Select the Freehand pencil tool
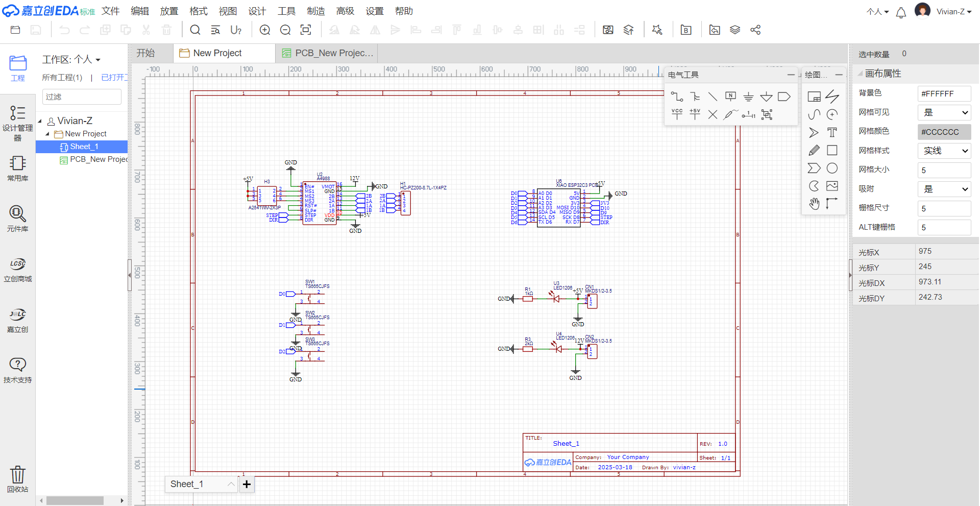The image size is (980, 506). tap(814, 150)
